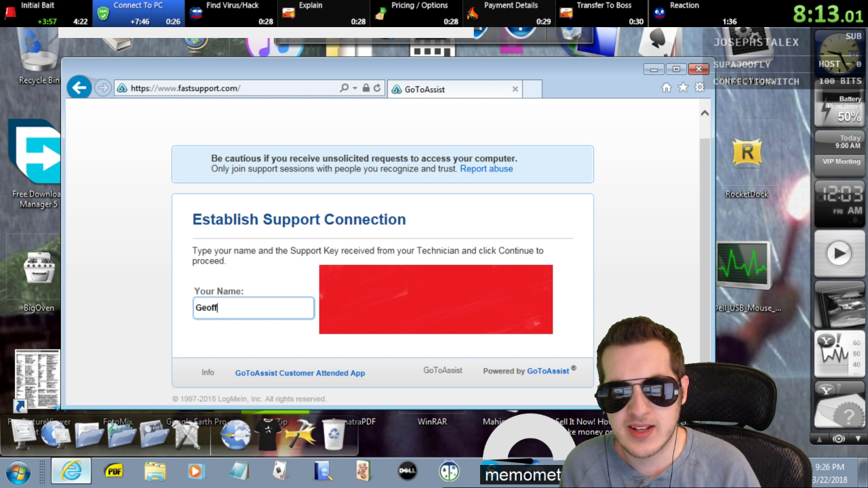Open the recycle bin in RocketDock
The image size is (868, 488).
tap(334, 434)
